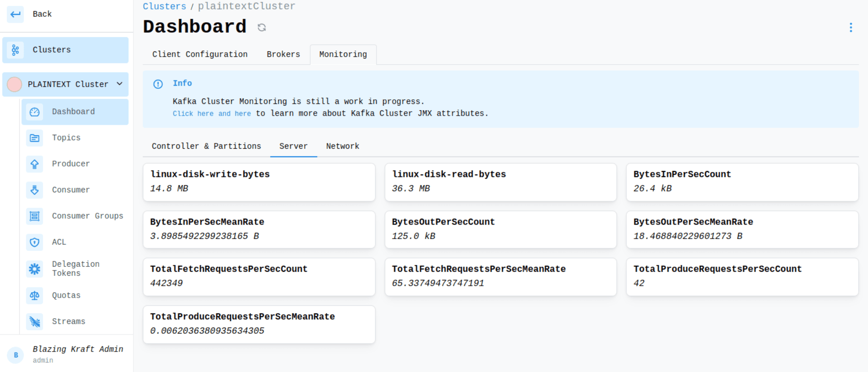The height and width of the screenshot is (372, 868).
Task: Click the admin avatar with letter B
Action: 16,355
